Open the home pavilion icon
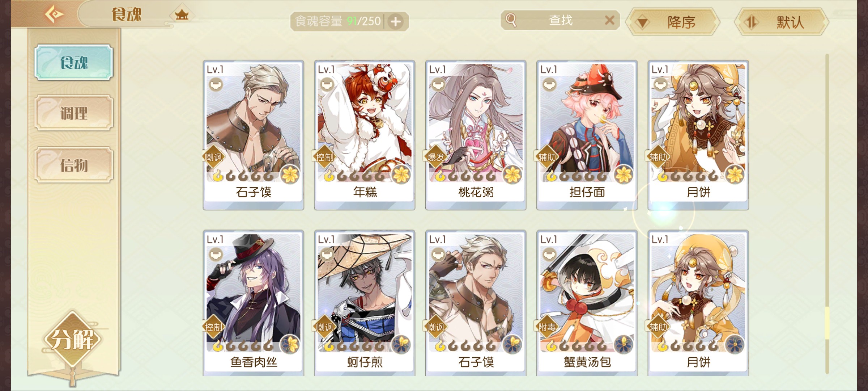The image size is (868, 391). [182, 15]
